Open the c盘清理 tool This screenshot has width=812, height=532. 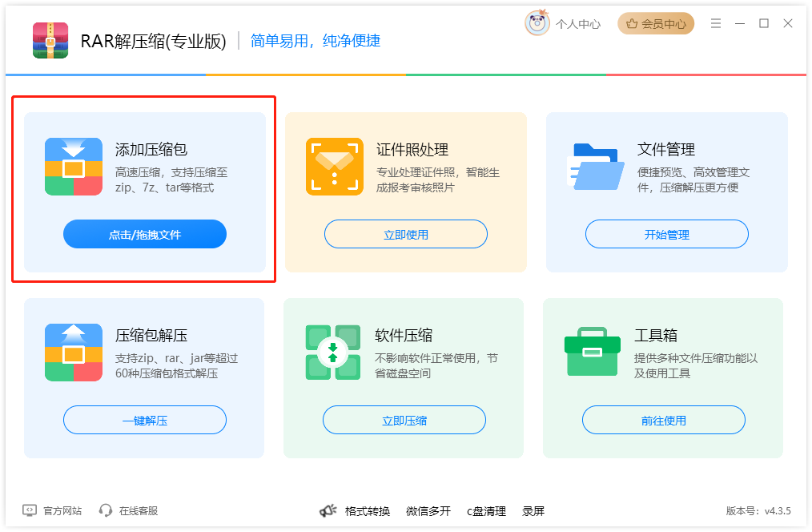(487, 511)
